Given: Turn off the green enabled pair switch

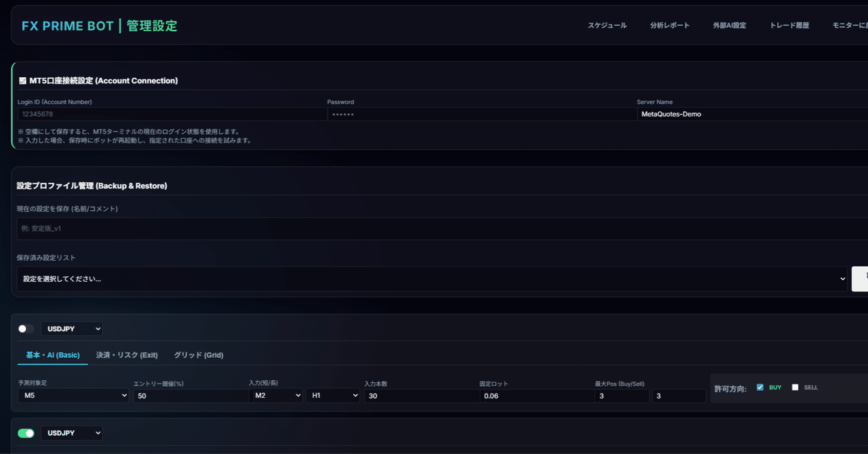Looking at the screenshot, I should tap(26, 433).
